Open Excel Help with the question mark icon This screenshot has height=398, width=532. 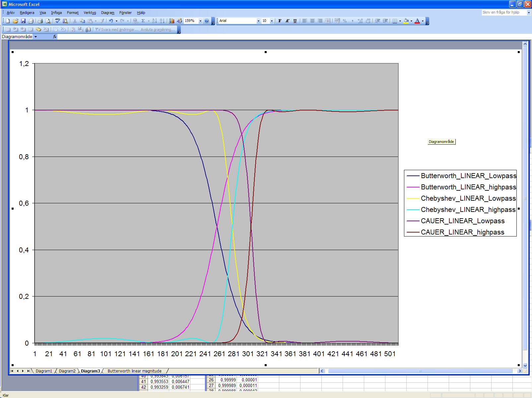(207, 21)
